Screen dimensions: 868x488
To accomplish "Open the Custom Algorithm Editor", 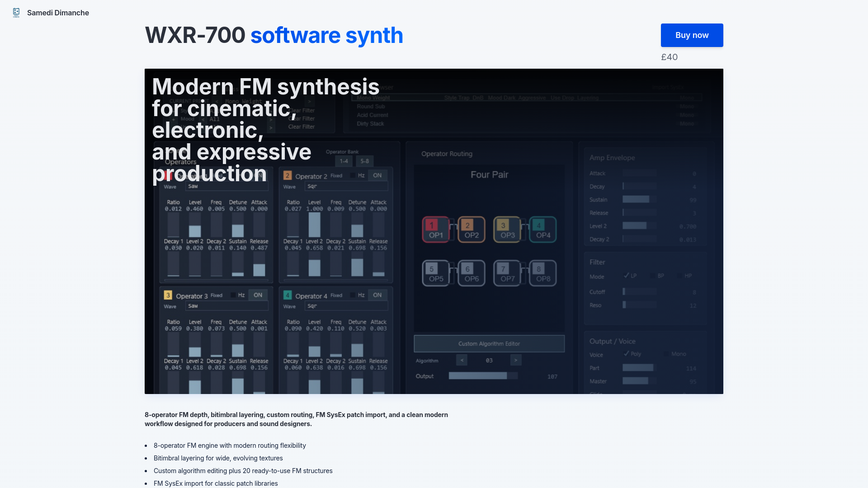I will click(x=489, y=344).
